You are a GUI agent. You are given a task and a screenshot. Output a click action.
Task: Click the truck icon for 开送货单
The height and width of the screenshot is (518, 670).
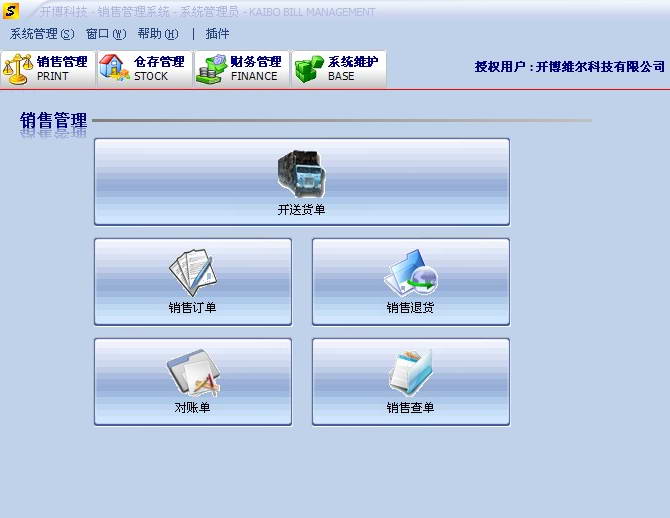point(301,174)
